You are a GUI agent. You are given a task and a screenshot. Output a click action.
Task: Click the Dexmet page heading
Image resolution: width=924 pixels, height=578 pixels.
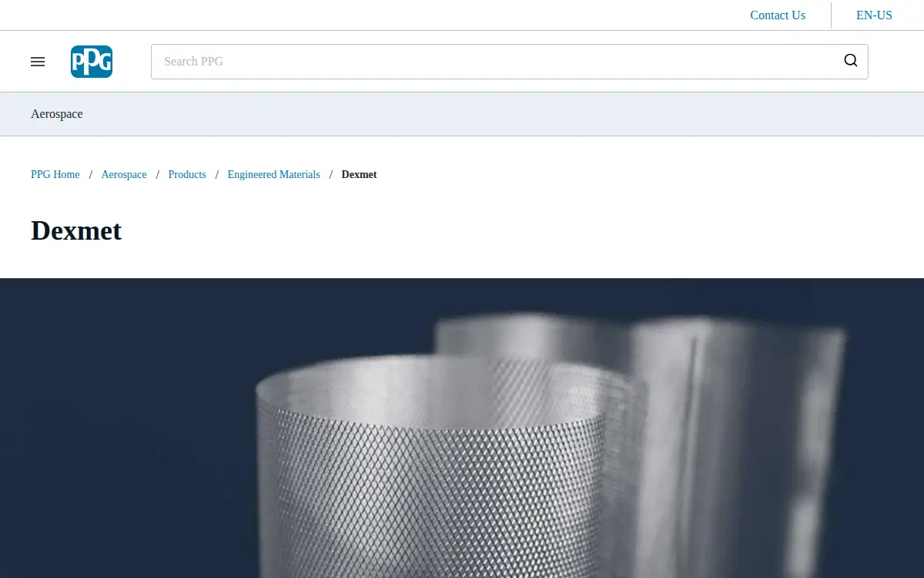coord(76,230)
